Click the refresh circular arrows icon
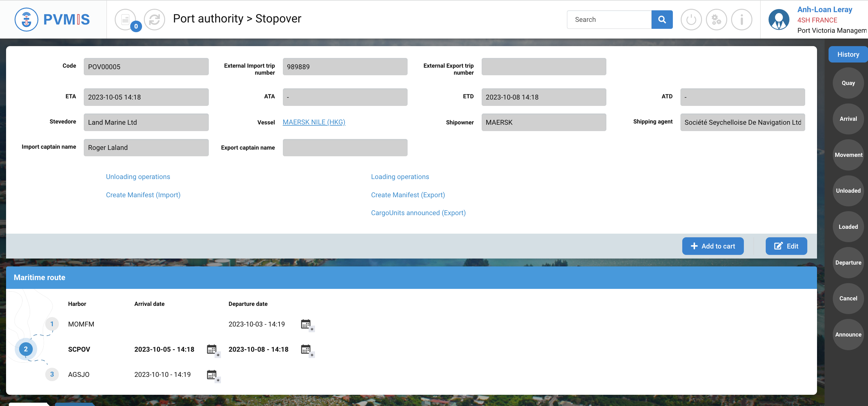The image size is (868, 406). (154, 19)
